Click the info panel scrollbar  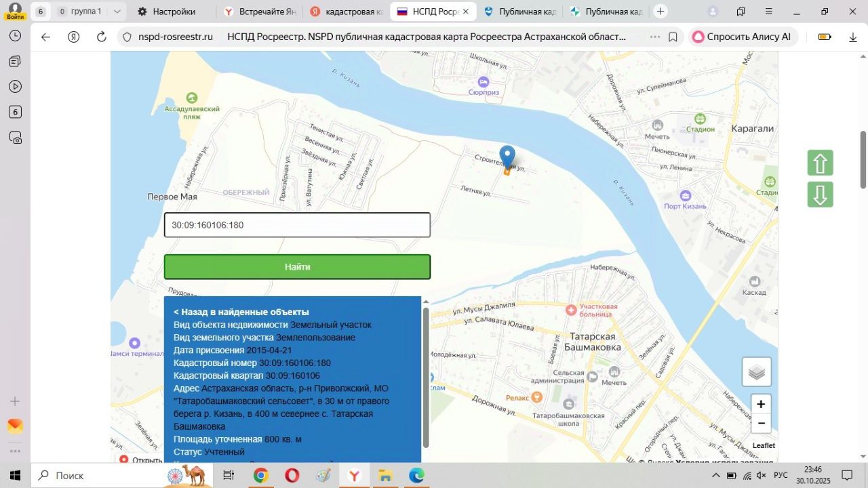point(426,376)
